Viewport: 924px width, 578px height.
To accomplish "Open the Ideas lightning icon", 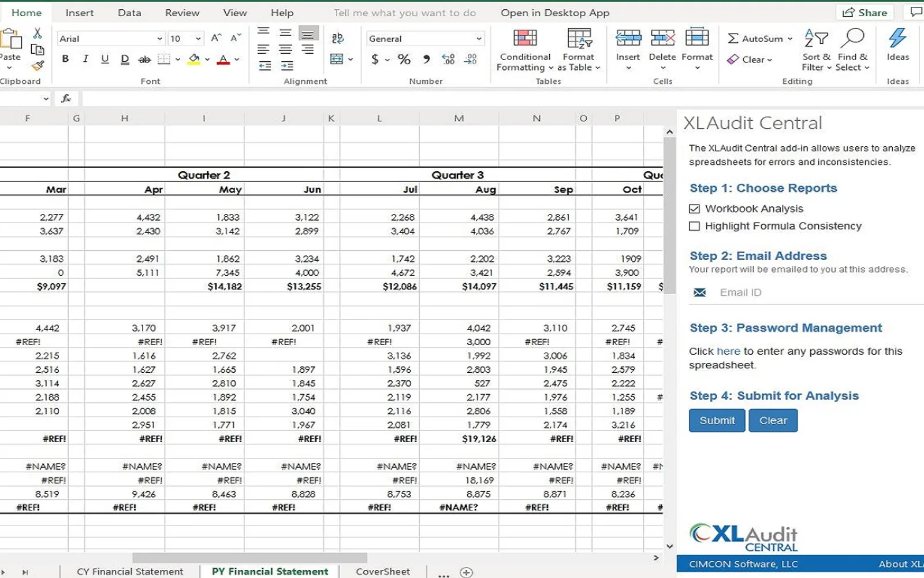I will (x=897, y=38).
